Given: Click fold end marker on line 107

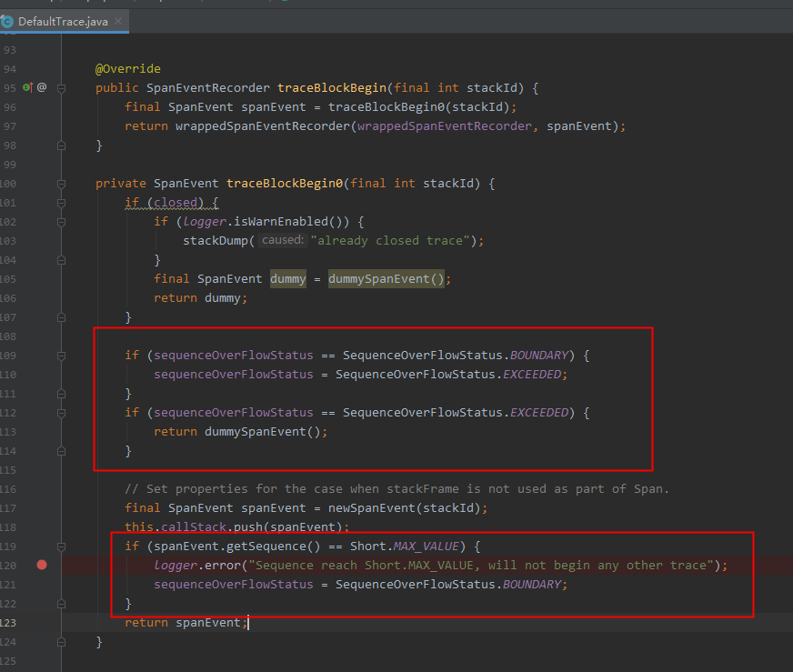Looking at the screenshot, I should (61, 317).
